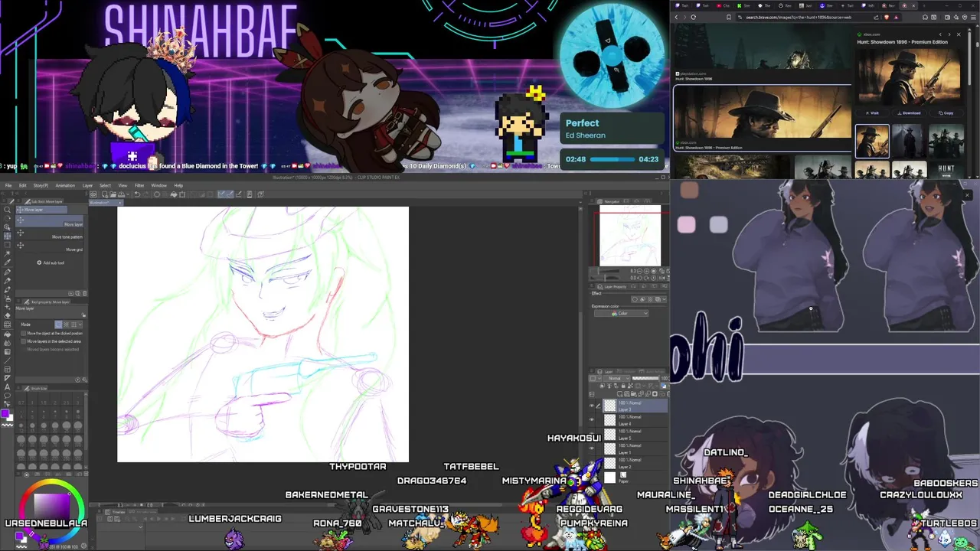Screen dimensions: 980x551
Task: Enable Move layers in the selected area
Action: click(23, 341)
